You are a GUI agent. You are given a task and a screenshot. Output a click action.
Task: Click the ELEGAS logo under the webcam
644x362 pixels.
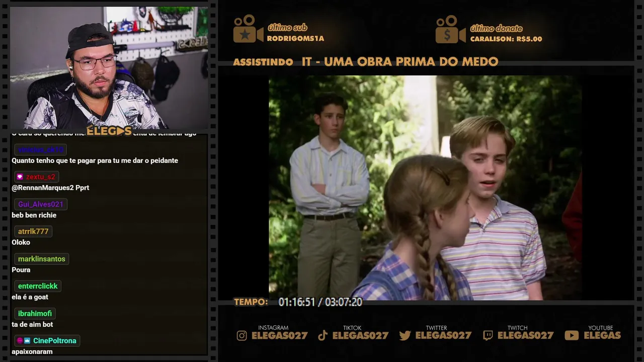[x=109, y=131]
